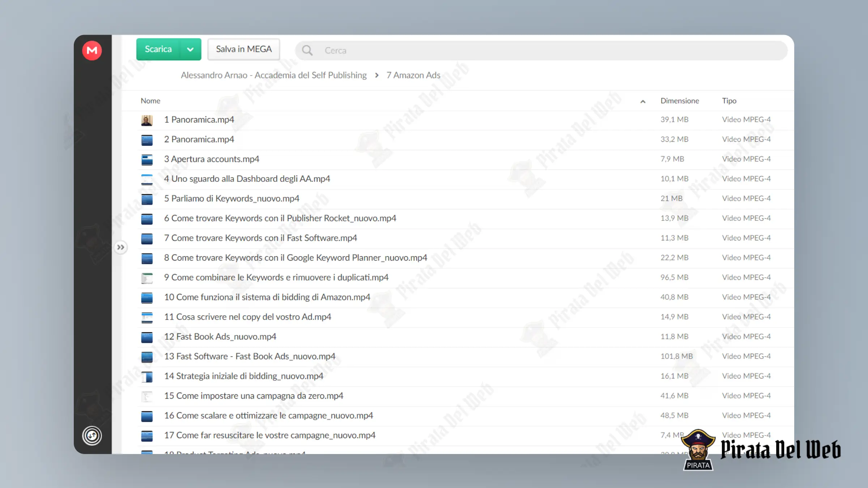Click the thumbnail of 15 Come impostare una campagna
Screen dimensions: 868x488
click(147, 397)
